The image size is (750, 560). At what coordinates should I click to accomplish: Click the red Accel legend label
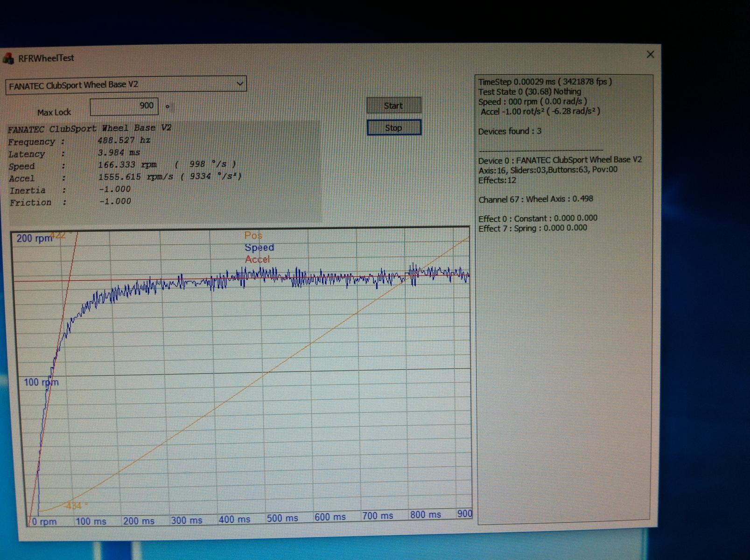pos(257,259)
